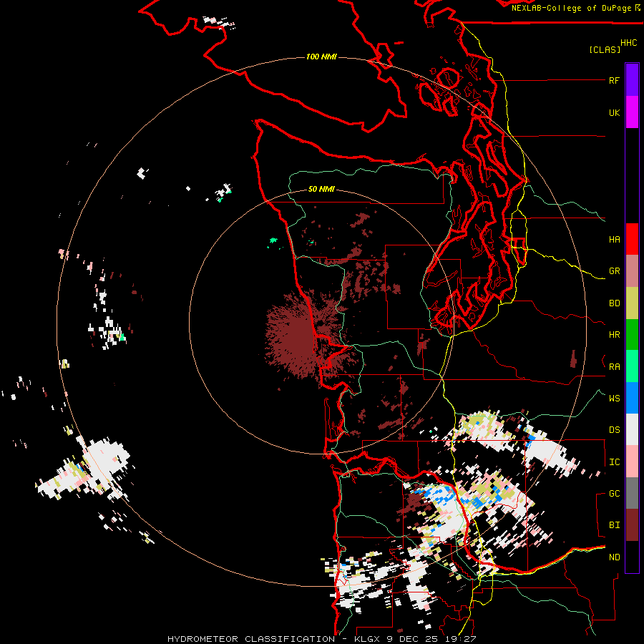Click the 19:27 timestamp
This screenshot has height=644, width=644.
pos(460,639)
